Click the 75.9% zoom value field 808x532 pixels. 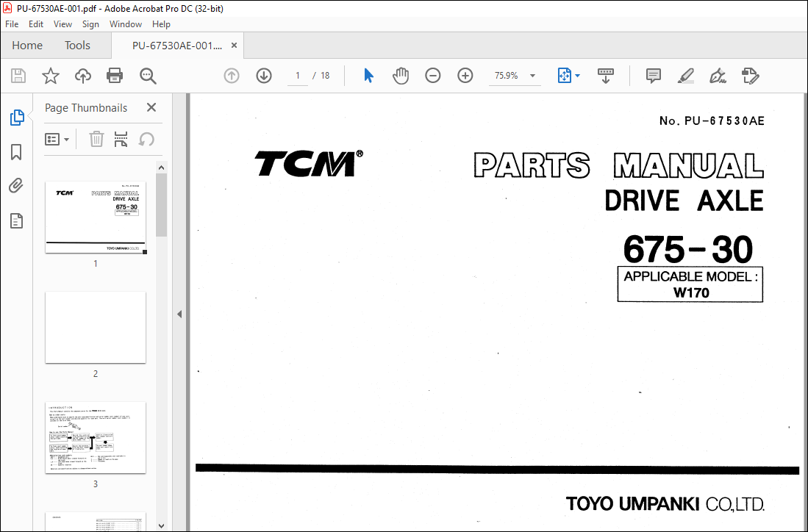point(506,76)
